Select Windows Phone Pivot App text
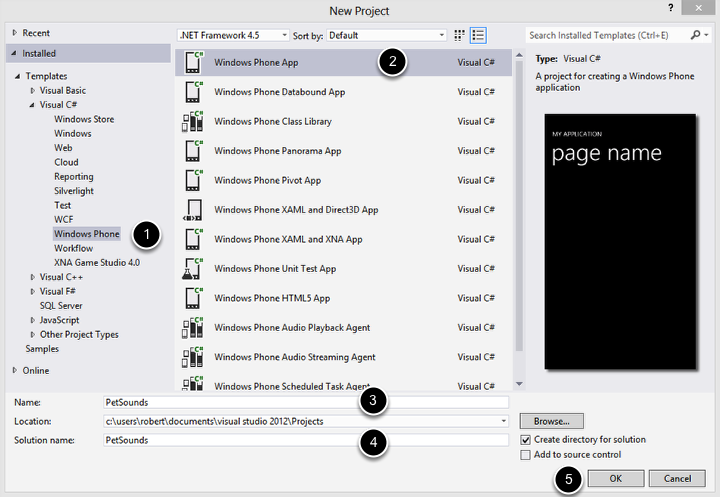Screen dimensions: 720x497 tap(267, 181)
